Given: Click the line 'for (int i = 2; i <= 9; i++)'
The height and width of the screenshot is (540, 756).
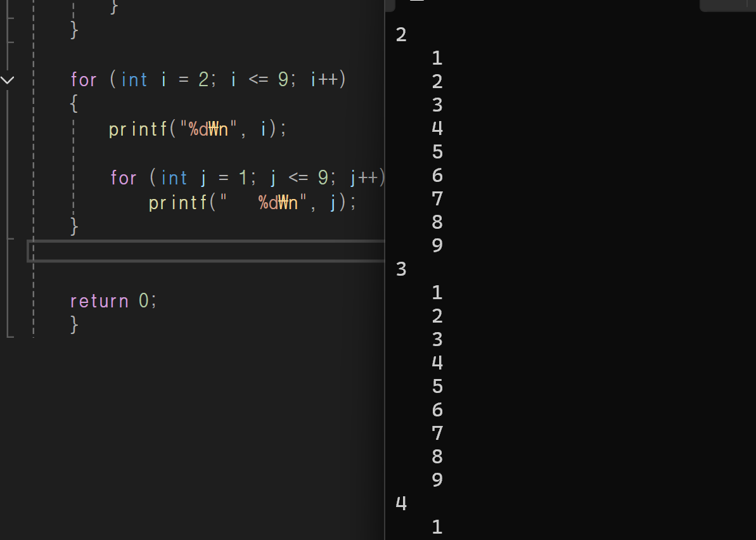Looking at the screenshot, I should click(x=208, y=80).
